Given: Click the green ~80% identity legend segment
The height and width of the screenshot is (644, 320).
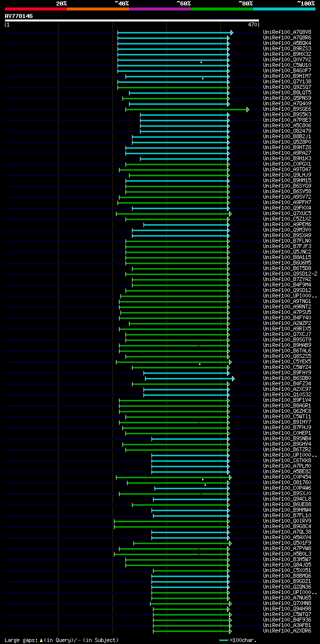Looking at the screenshot, I should pos(222,9).
